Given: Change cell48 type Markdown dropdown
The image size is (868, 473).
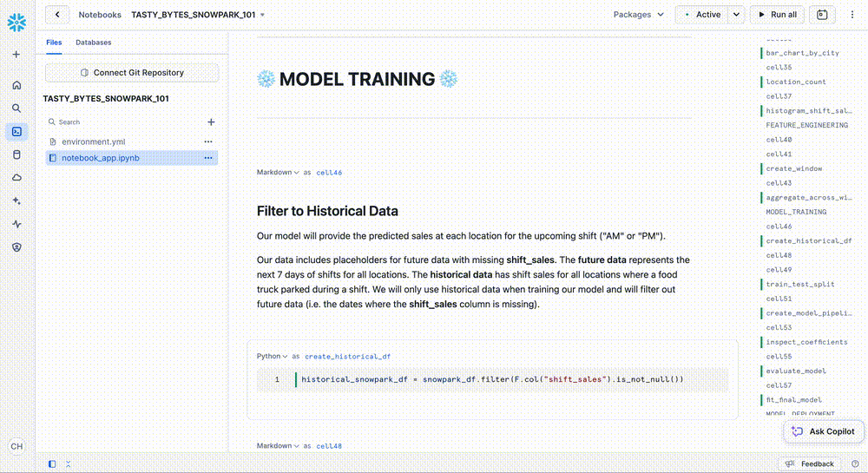Looking at the screenshot, I should click(x=278, y=445).
